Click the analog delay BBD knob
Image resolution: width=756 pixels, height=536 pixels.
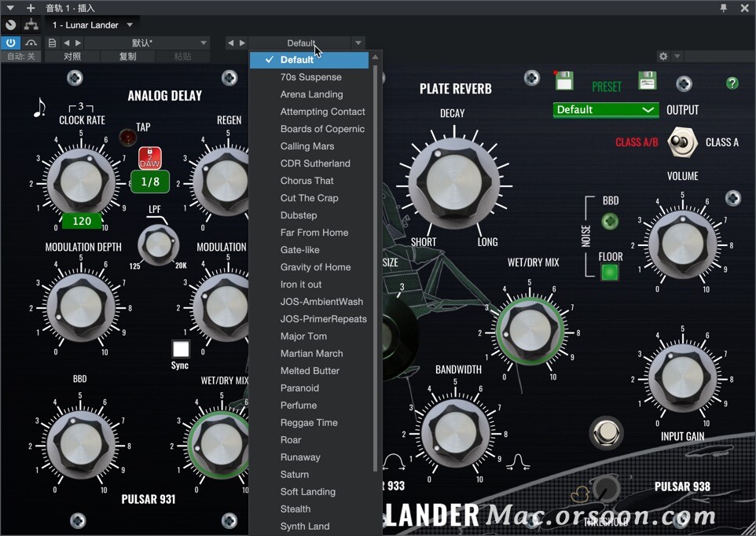pos(81,445)
